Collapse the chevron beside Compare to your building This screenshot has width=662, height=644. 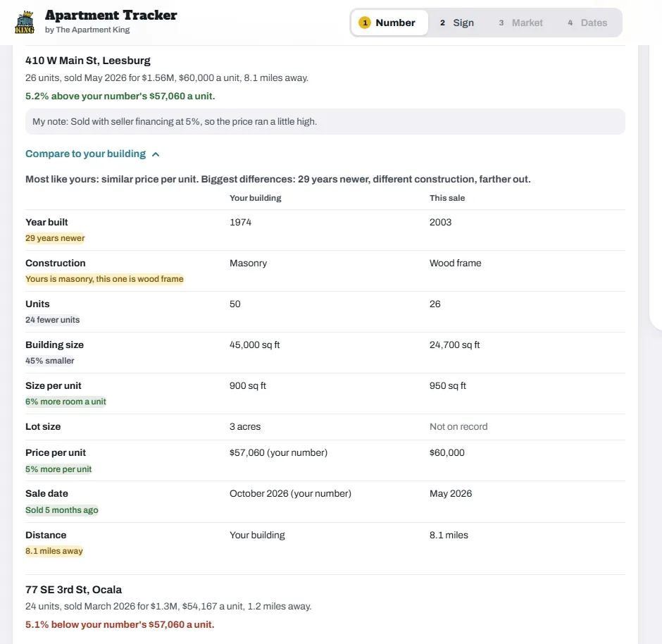(156, 154)
